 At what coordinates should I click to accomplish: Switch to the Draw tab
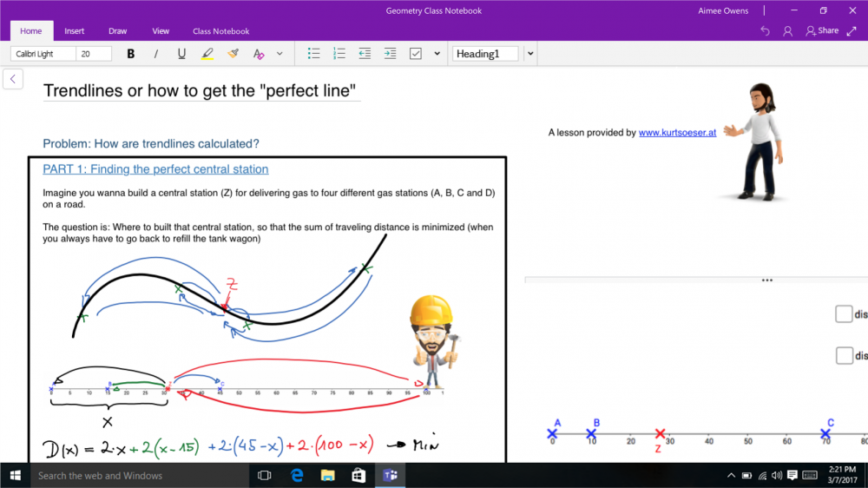pyautogui.click(x=118, y=31)
